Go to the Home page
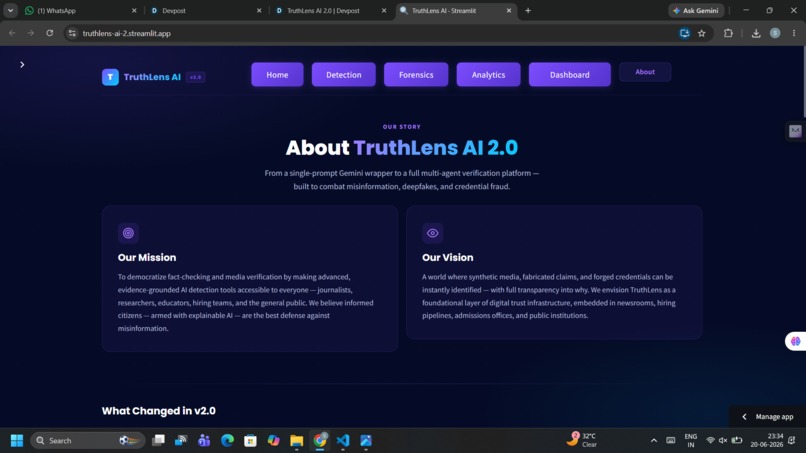806x453 pixels. pos(277,75)
